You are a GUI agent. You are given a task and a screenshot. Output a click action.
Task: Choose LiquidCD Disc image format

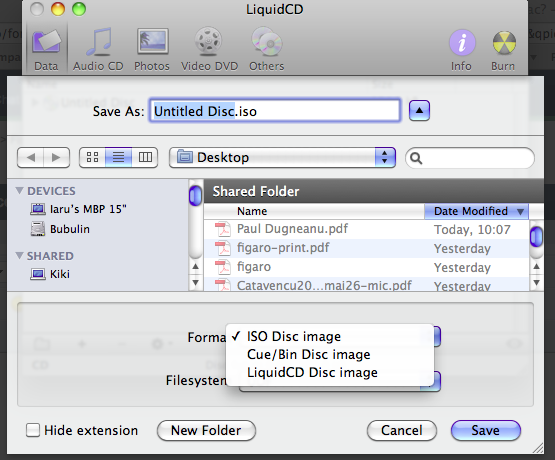tap(312, 373)
